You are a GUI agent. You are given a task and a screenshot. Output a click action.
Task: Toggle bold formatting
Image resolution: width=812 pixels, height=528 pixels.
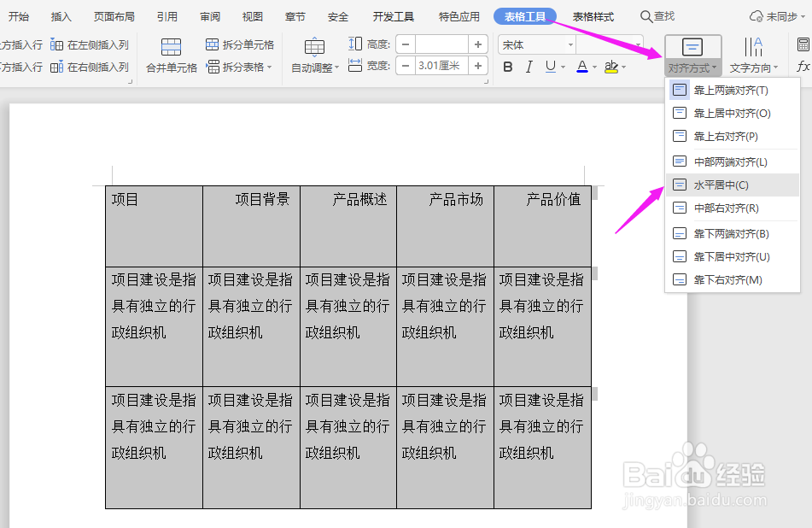coord(507,65)
